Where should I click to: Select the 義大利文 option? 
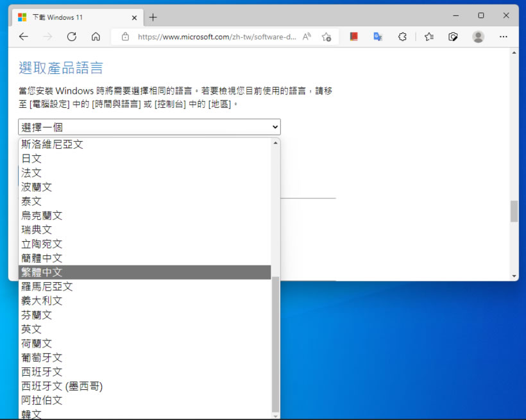pos(144,301)
